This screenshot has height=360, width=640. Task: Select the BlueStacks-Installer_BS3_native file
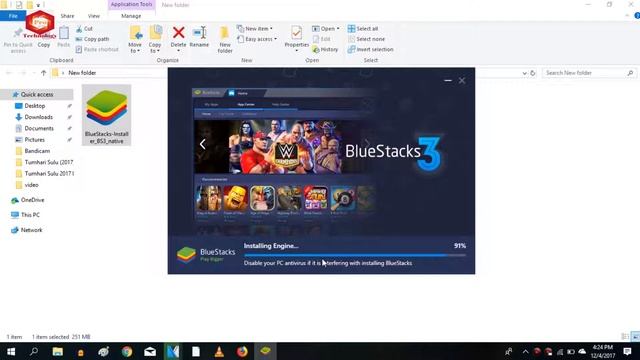tap(107, 116)
